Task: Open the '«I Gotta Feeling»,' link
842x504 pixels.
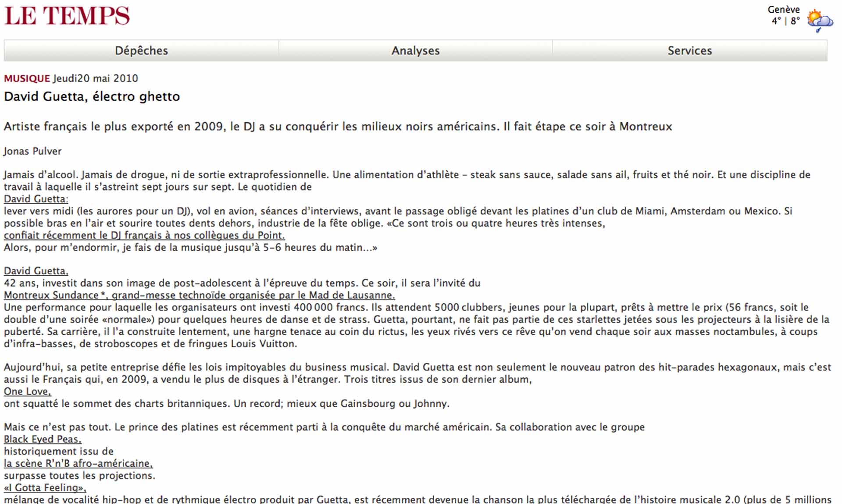Action: 45,487
